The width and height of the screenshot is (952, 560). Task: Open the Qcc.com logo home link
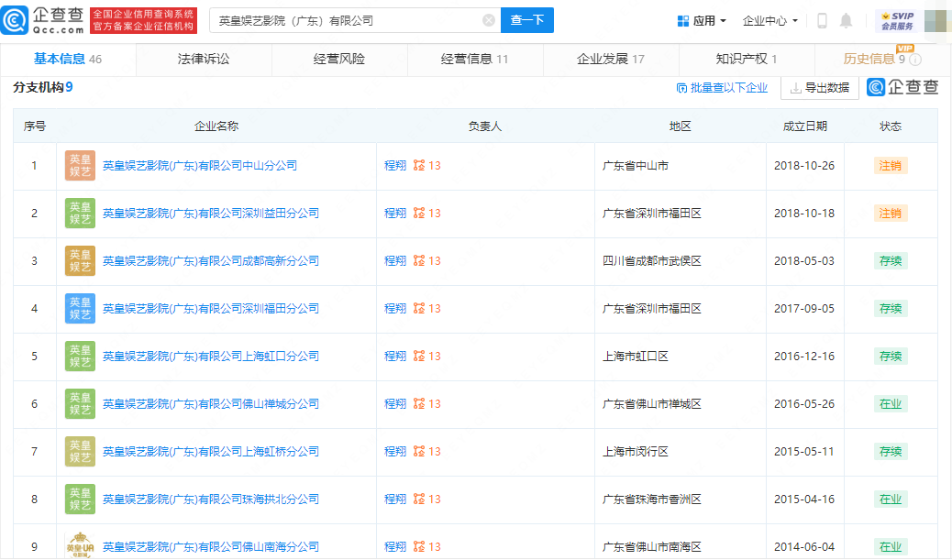pos(42,20)
